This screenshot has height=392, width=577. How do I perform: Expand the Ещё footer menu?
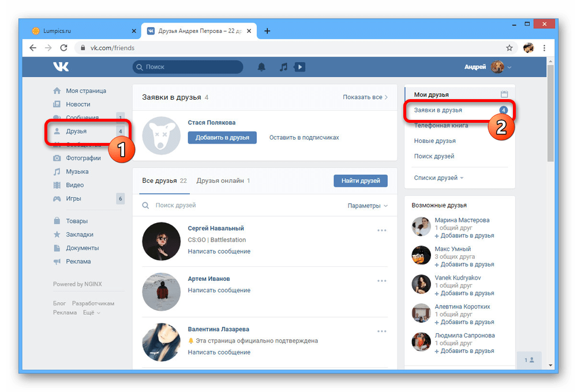pyautogui.click(x=91, y=312)
